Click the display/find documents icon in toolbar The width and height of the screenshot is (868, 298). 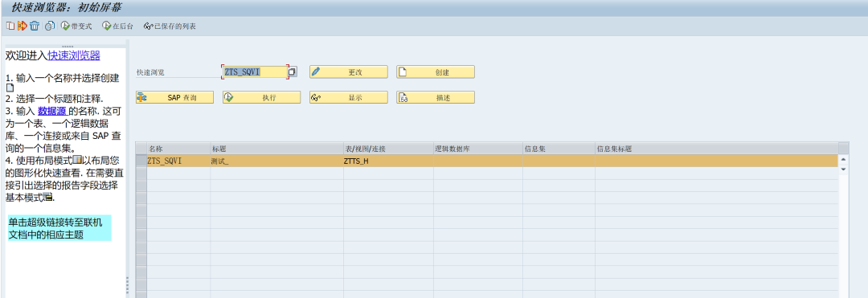(50, 26)
